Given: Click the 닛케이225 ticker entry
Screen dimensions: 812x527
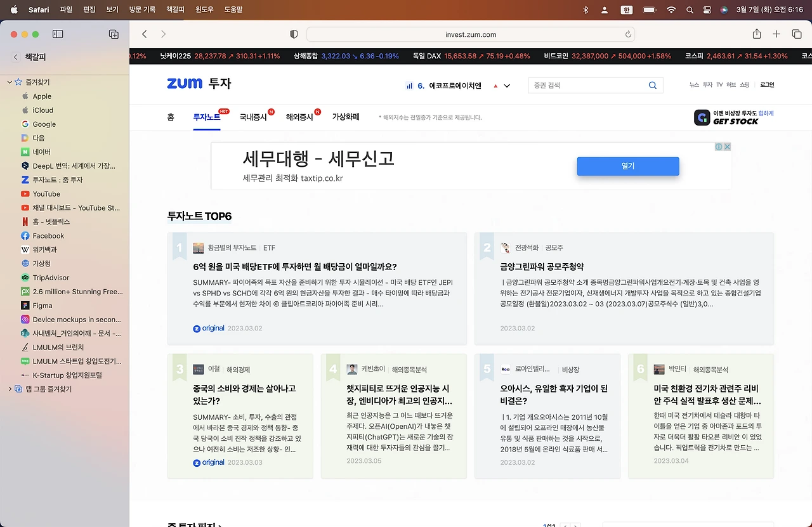Looking at the screenshot, I should click(x=220, y=56).
